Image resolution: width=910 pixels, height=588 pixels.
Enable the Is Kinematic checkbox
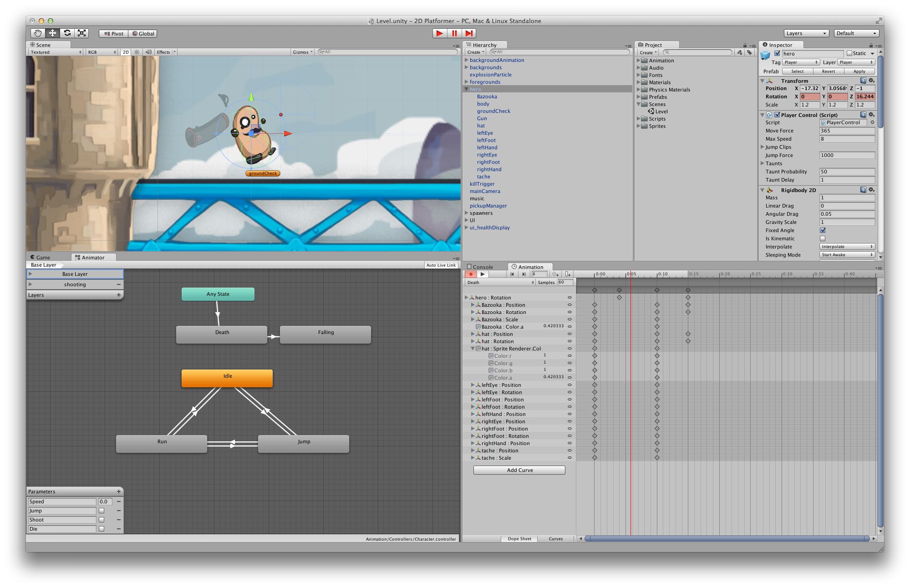[823, 238]
